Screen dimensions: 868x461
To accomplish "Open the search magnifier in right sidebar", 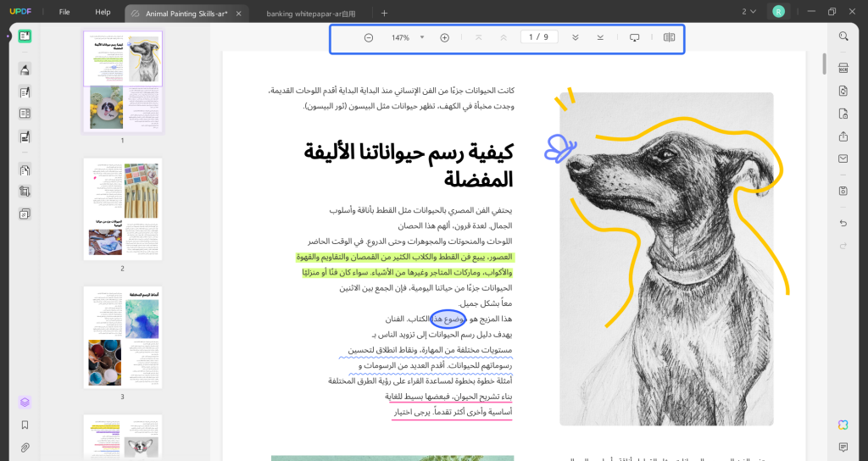I will point(843,36).
